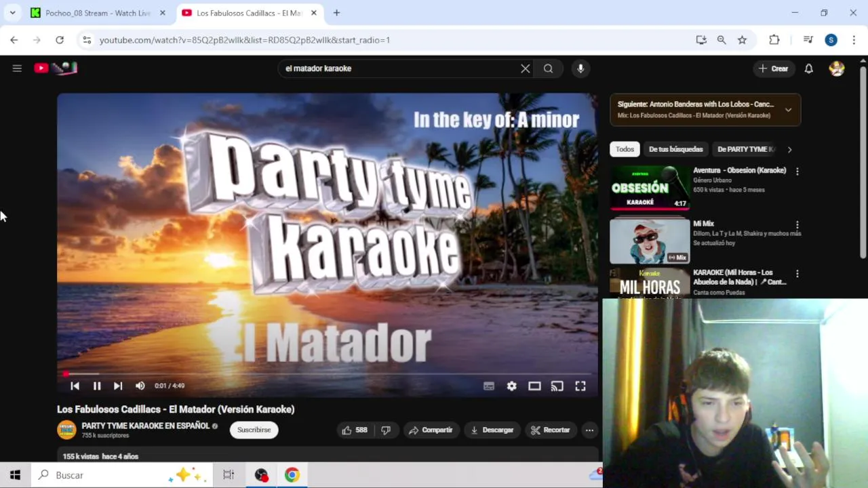Open options for Aventura Obsesion video
Viewport: 868px width, 488px height.
click(x=797, y=171)
